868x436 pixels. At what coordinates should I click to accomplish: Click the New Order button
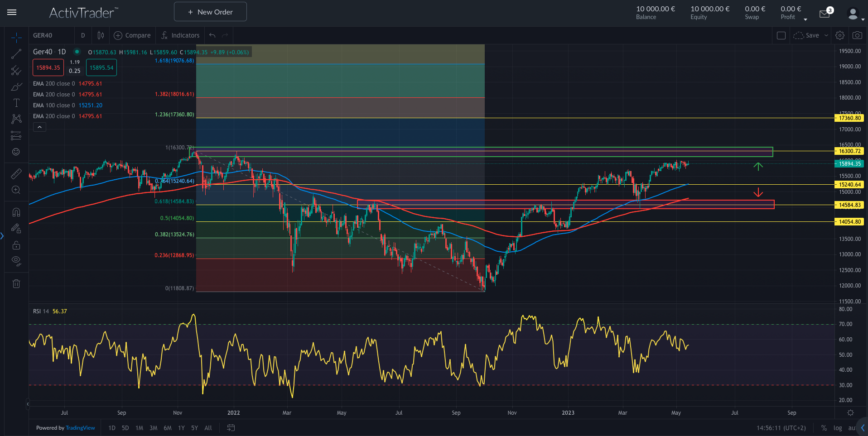(x=210, y=11)
